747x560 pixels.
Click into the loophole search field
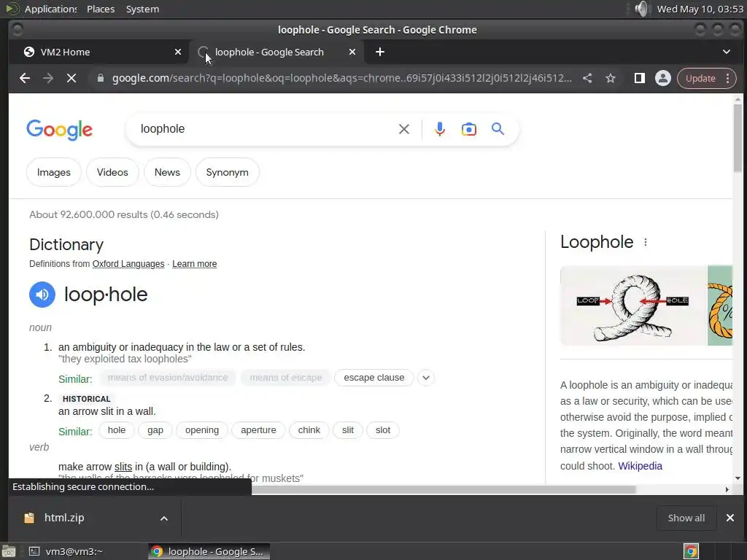262,129
